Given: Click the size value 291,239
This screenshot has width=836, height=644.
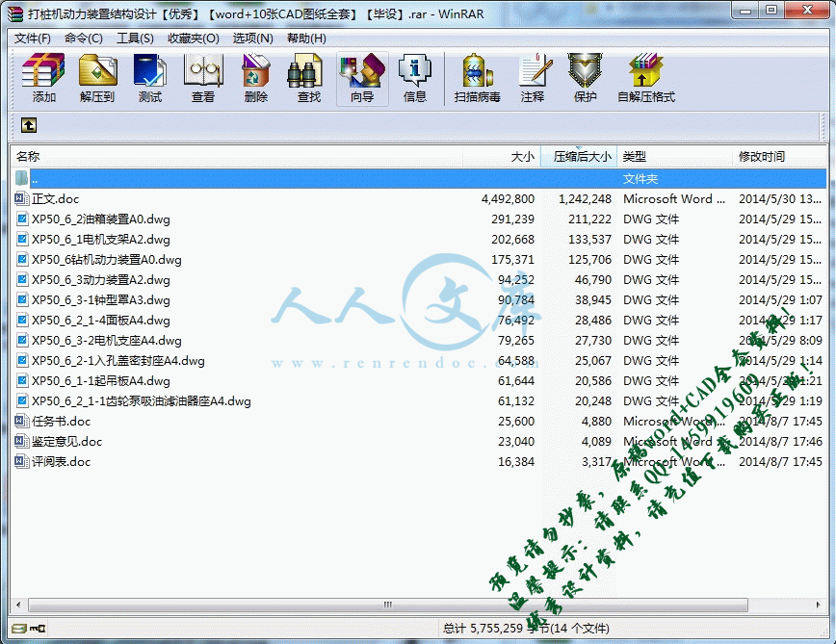Looking at the screenshot, I should pyautogui.click(x=513, y=219).
